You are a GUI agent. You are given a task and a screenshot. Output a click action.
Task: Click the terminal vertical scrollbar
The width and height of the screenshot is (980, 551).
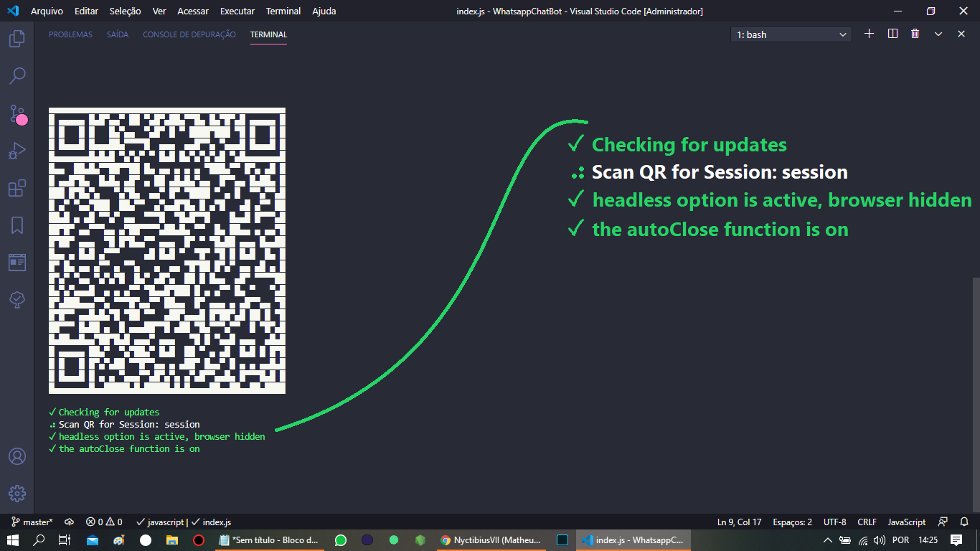pos(976,395)
